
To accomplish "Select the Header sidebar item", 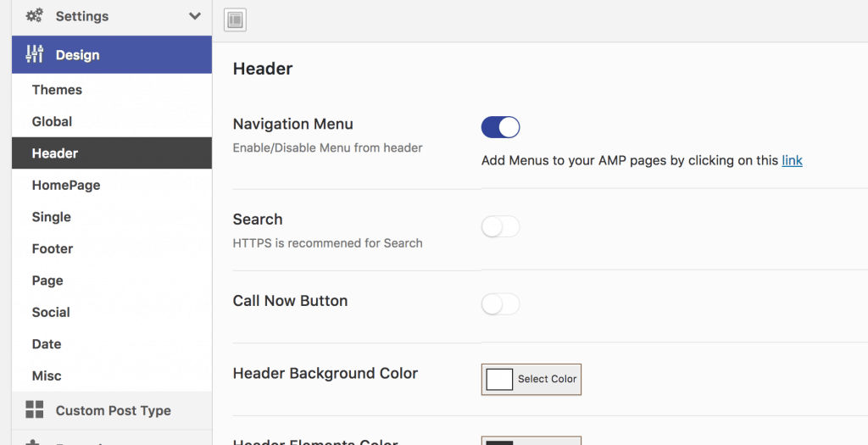I will point(112,153).
